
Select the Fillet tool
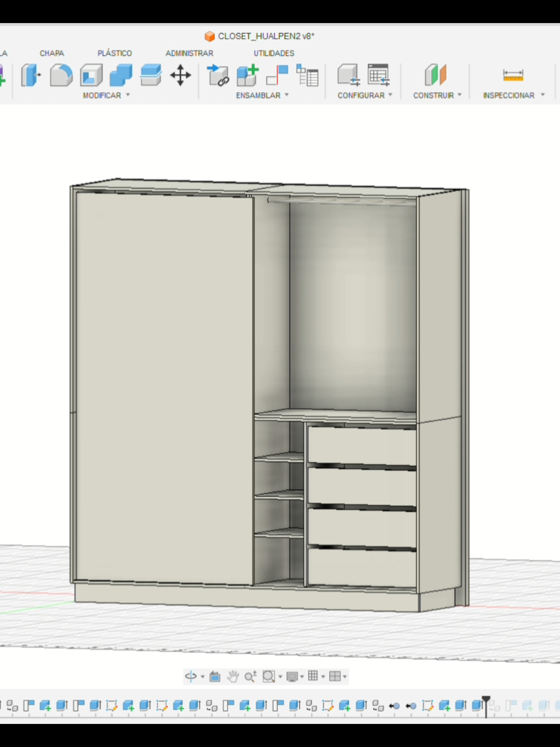click(x=61, y=75)
